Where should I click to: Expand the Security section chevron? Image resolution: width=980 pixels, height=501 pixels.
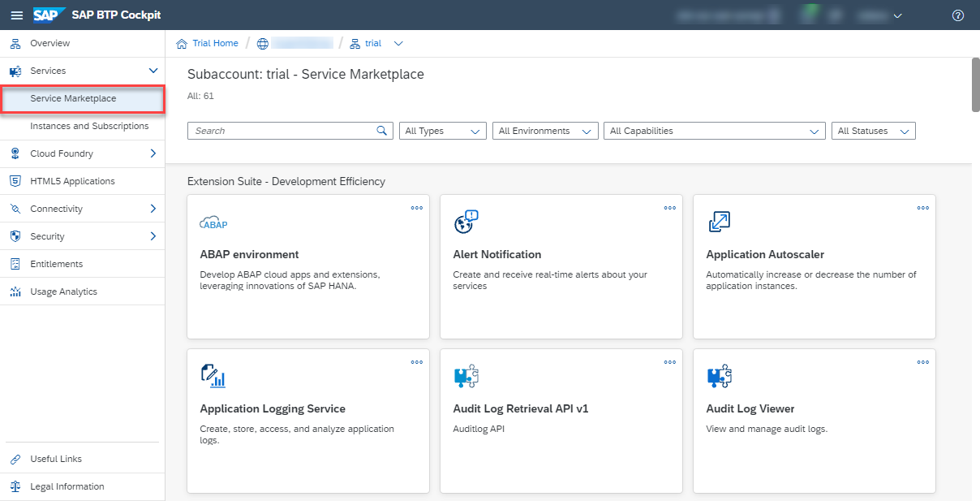(x=153, y=236)
